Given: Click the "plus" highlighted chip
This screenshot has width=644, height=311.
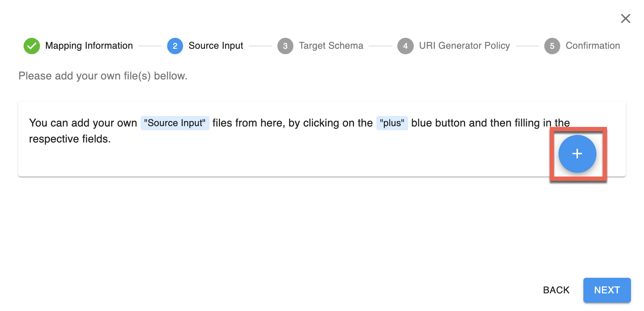Looking at the screenshot, I should click(392, 123).
